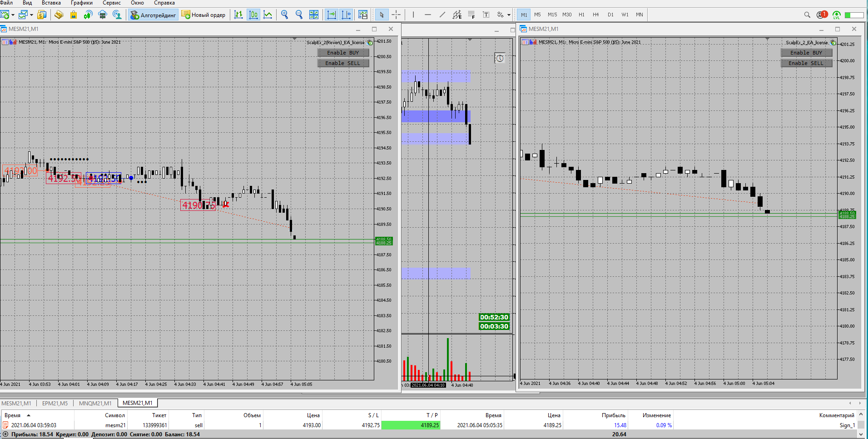Switch chart to line chart view
Viewport: 868px width, 439px height.
[x=268, y=15]
